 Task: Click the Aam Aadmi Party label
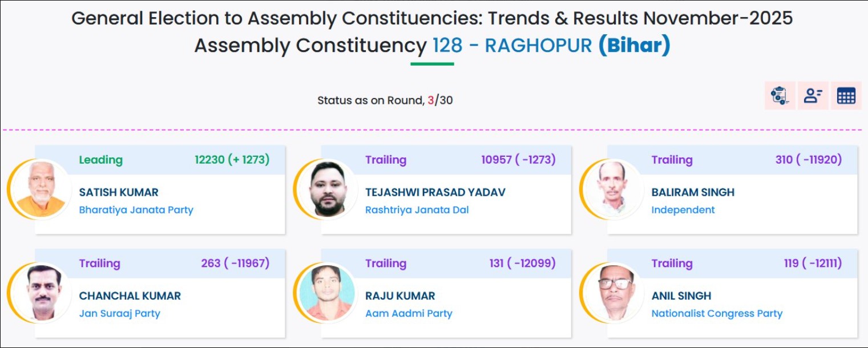[x=409, y=313]
